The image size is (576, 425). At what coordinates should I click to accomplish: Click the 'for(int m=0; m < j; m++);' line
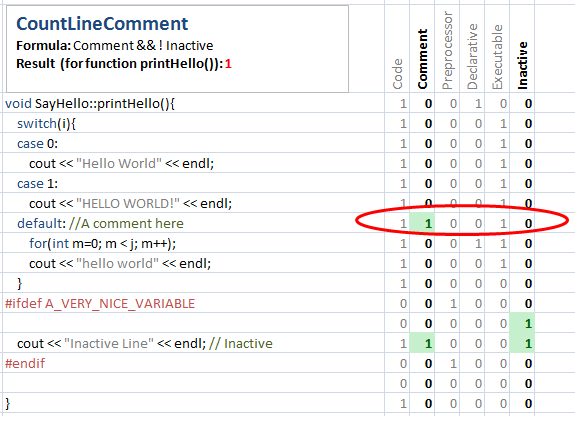[102, 244]
